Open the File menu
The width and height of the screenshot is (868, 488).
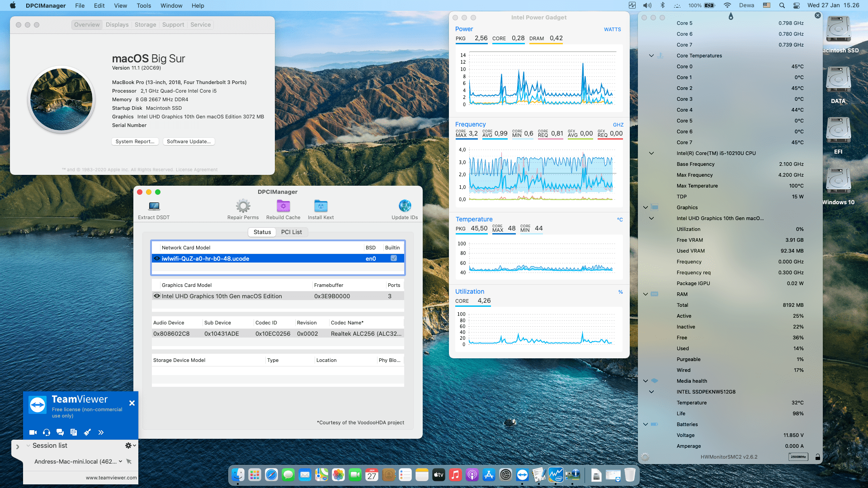80,5
